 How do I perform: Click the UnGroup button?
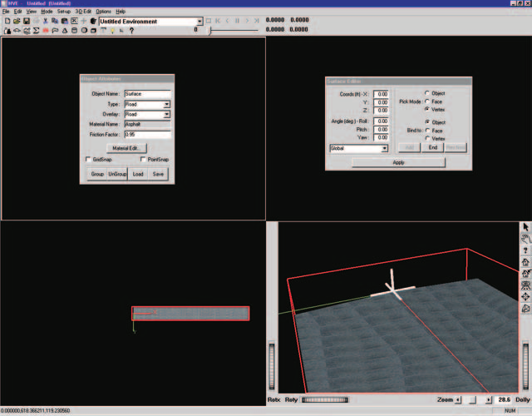[117, 174]
